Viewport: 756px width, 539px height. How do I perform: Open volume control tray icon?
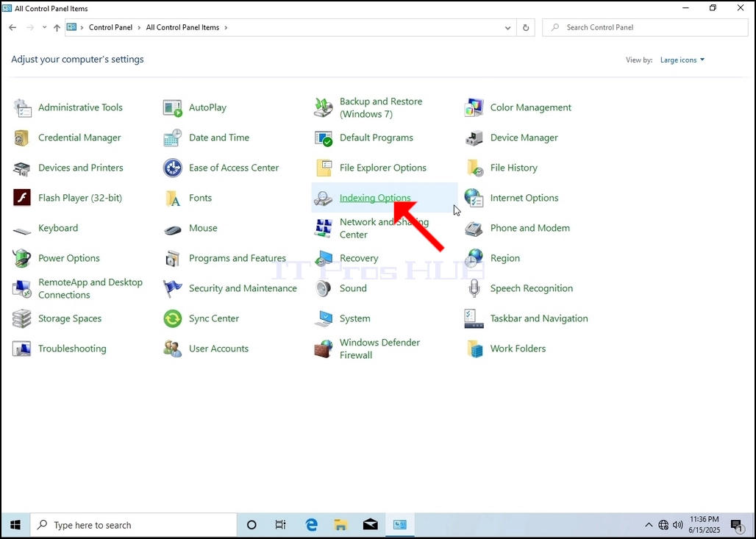click(677, 525)
